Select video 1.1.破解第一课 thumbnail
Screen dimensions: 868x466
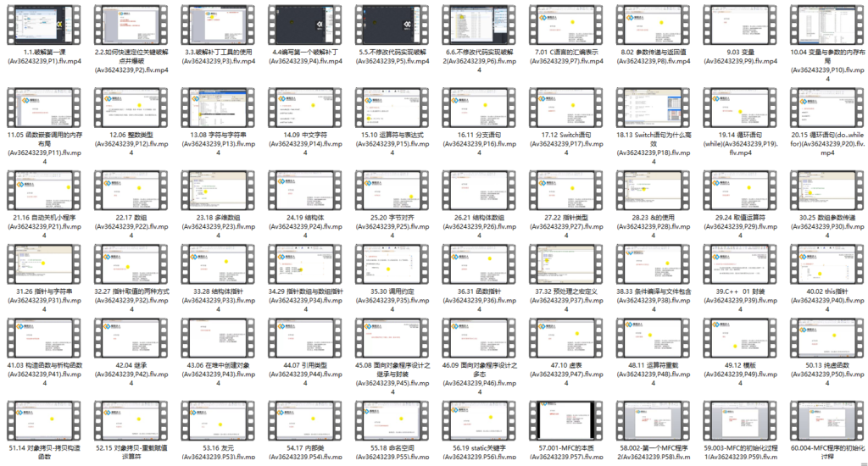44,25
